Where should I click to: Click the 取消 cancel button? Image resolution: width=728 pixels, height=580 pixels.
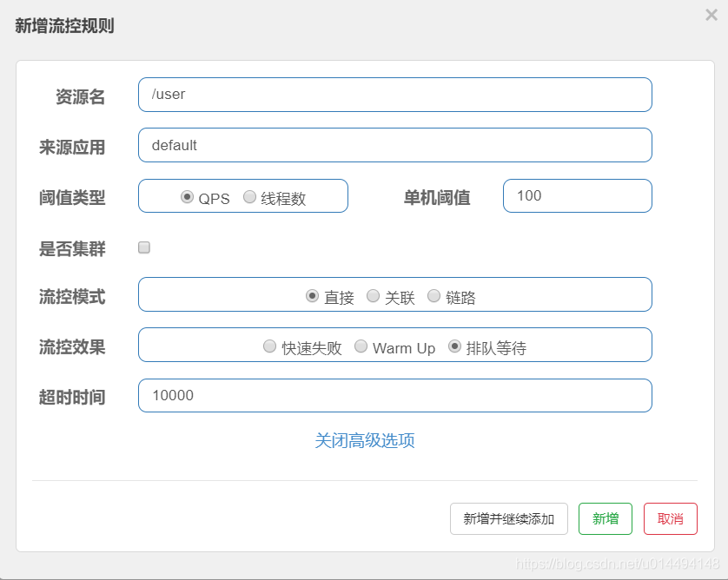(x=671, y=518)
